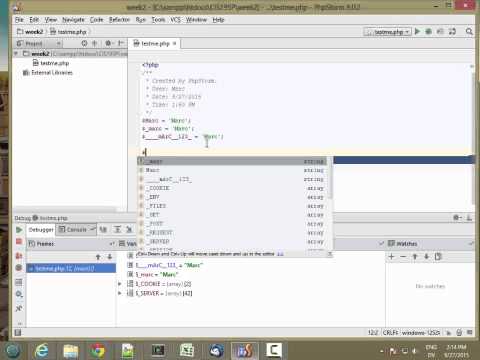Resume program using the green arrow in Debug panel

click(19, 230)
